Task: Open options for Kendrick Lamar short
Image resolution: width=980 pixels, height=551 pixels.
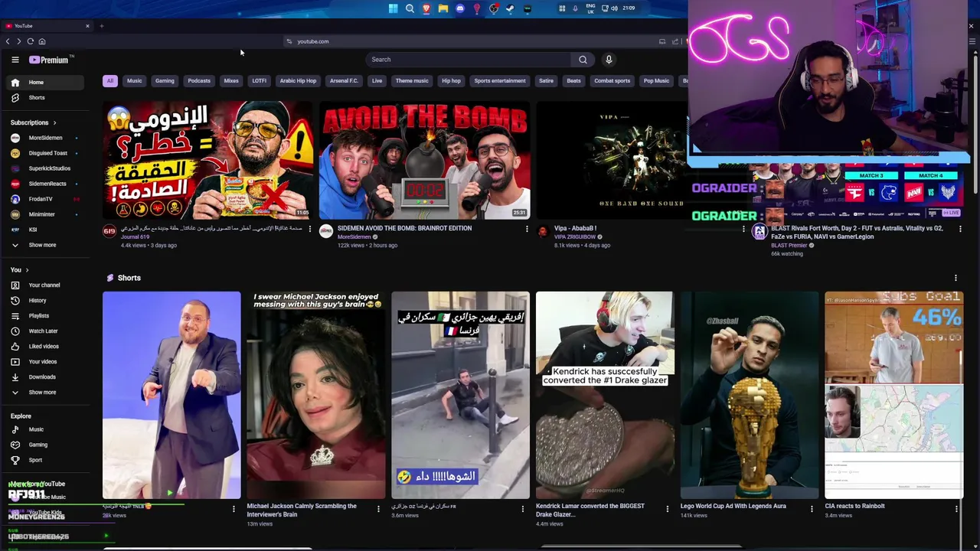Action: tap(667, 509)
